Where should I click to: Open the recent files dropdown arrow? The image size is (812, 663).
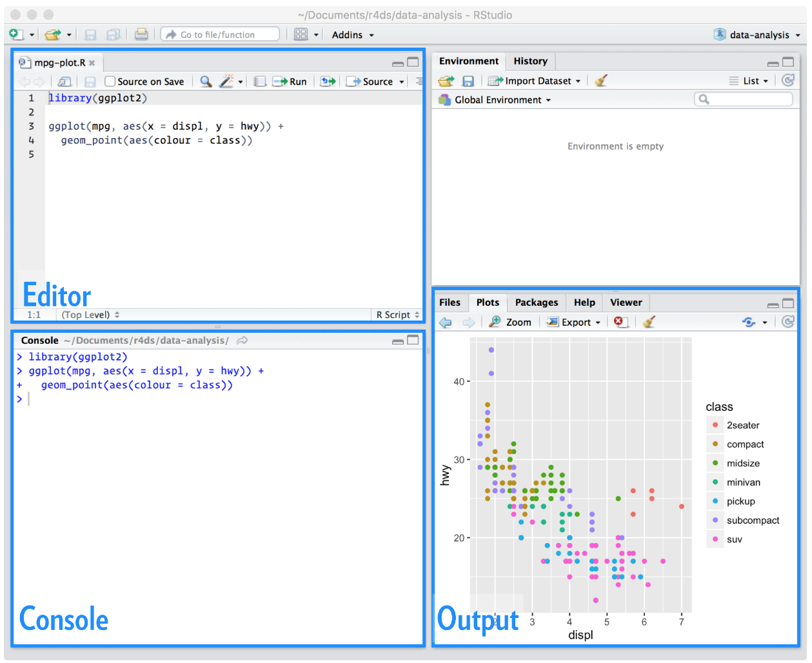(69, 35)
